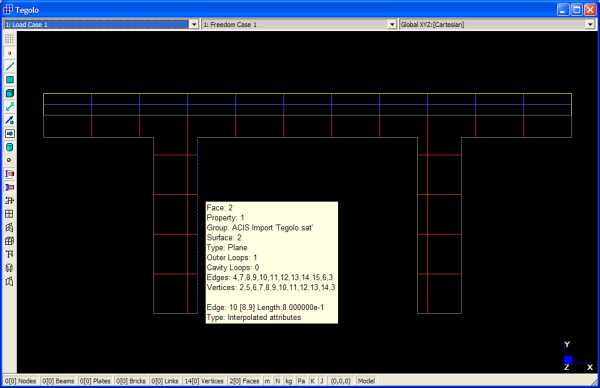Expand the Freedom Case 1 dropdown
Screen dimensions: 600x388
(392, 24)
